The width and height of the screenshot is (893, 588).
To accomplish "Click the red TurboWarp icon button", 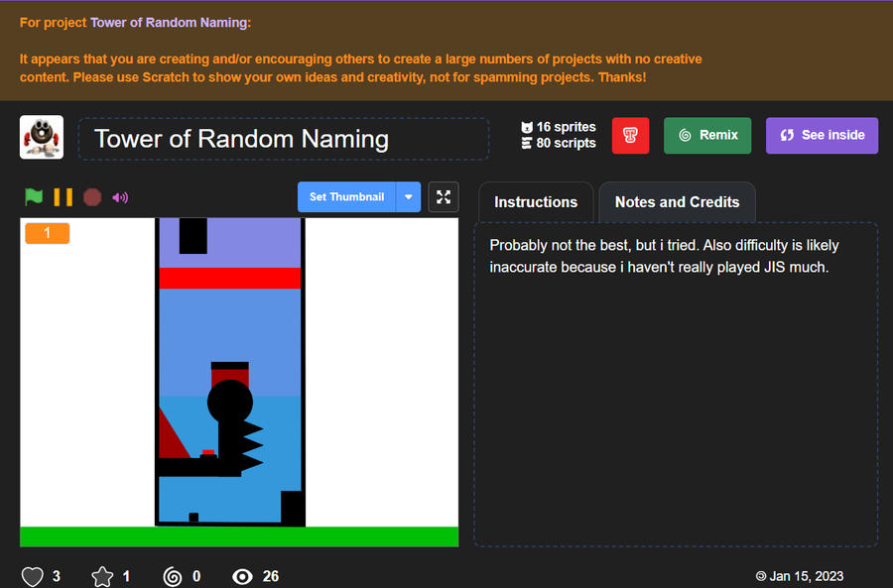I will click(x=630, y=136).
